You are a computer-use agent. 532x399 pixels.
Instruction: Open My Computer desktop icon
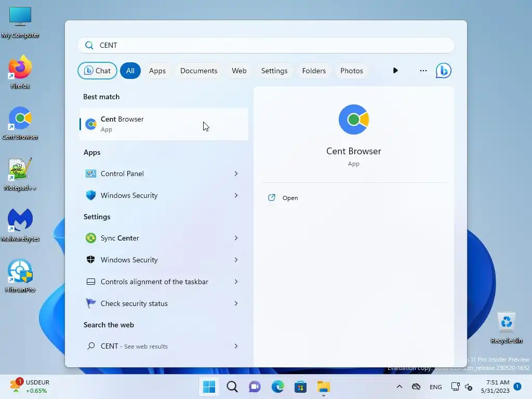[x=20, y=22]
